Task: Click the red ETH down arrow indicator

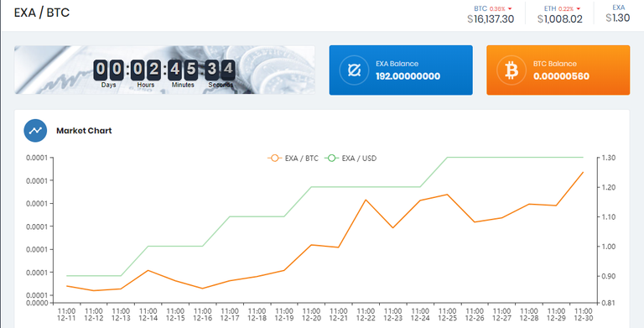Action: pyautogui.click(x=579, y=8)
